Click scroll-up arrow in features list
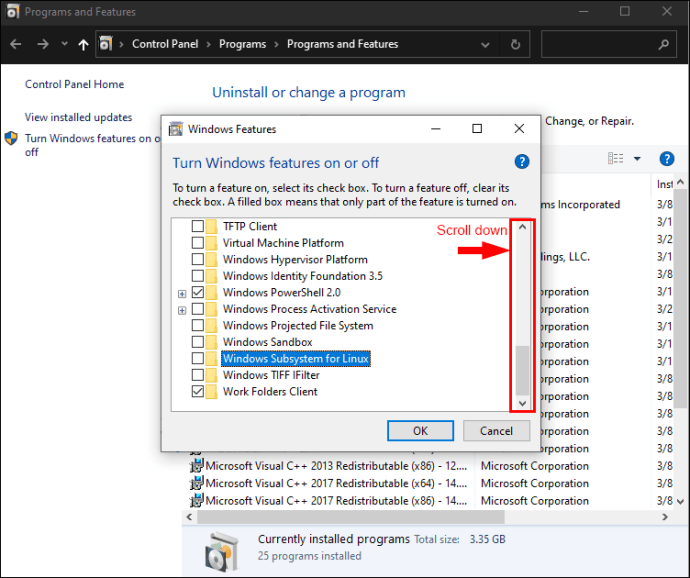This screenshot has width=690, height=578. (522, 227)
